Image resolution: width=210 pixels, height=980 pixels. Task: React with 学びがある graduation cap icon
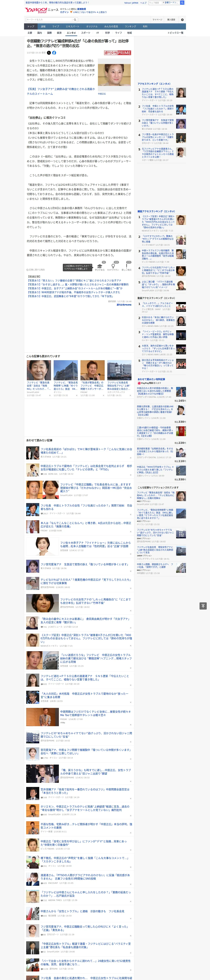click(100, 266)
